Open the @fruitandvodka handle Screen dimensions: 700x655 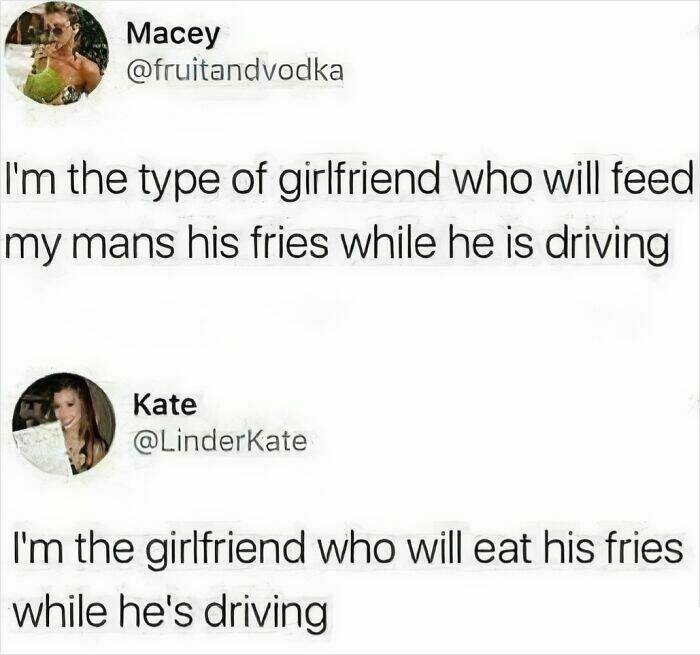235,70
